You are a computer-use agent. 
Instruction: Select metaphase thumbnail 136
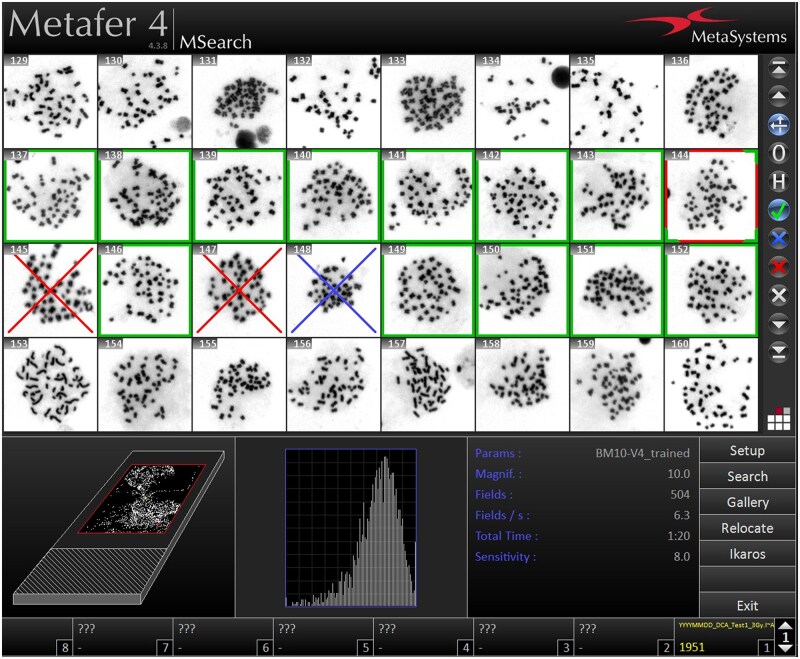[x=711, y=102]
